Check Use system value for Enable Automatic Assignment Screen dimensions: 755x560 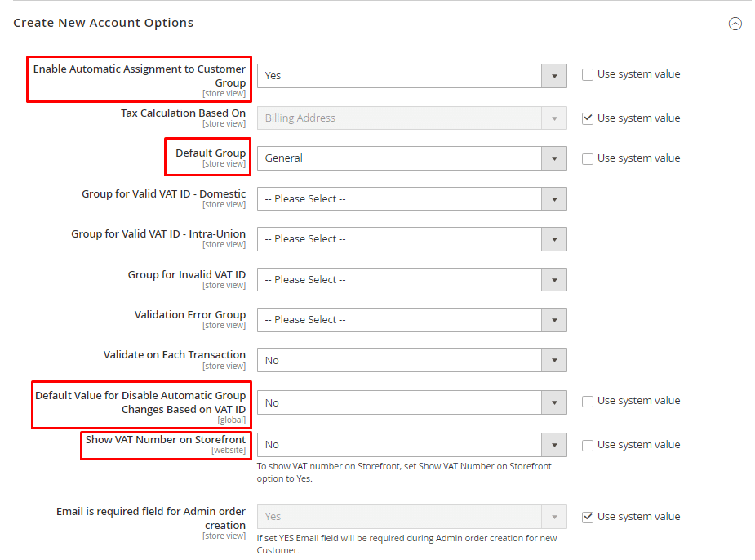[x=587, y=73]
